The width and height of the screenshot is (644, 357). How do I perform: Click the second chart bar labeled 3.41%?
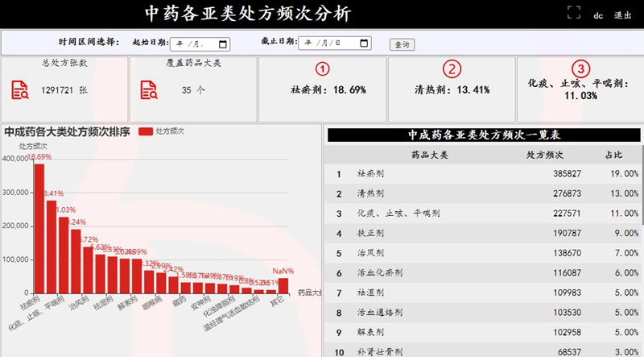click(52, 247)
